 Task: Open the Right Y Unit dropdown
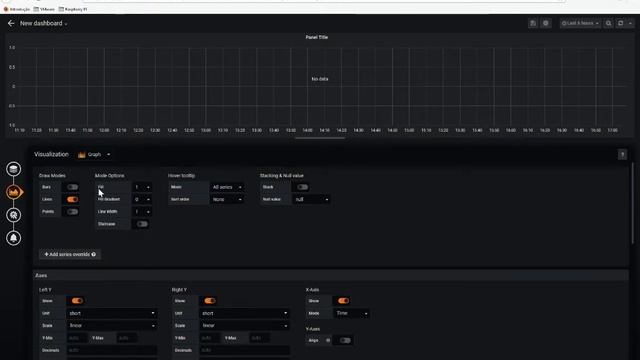point(244,313)
